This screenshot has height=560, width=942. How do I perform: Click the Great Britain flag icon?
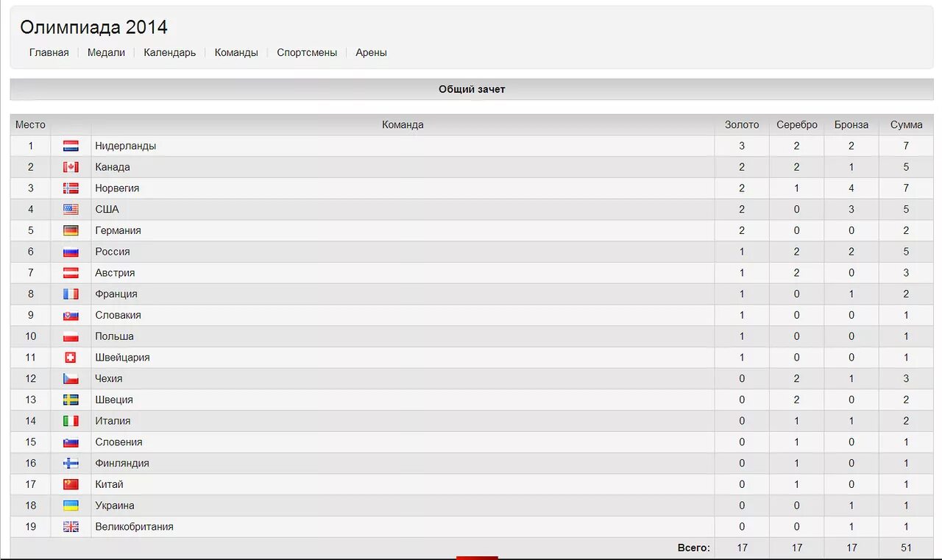(x=71, y=527)
